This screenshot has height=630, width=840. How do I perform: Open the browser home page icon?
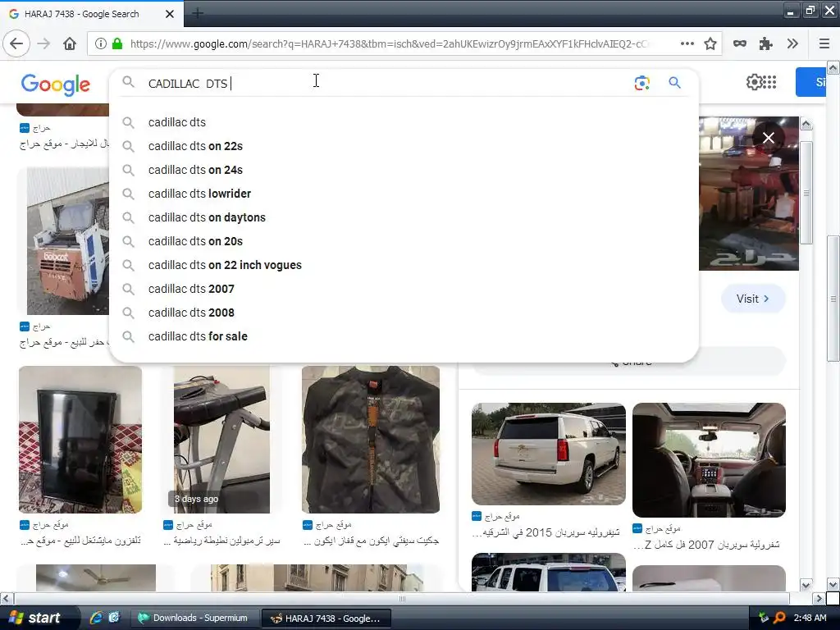point(70,43)
